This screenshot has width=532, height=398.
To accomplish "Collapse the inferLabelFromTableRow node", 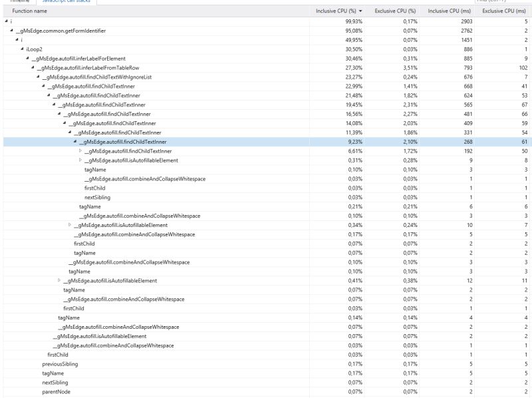I will pos(33,68).
